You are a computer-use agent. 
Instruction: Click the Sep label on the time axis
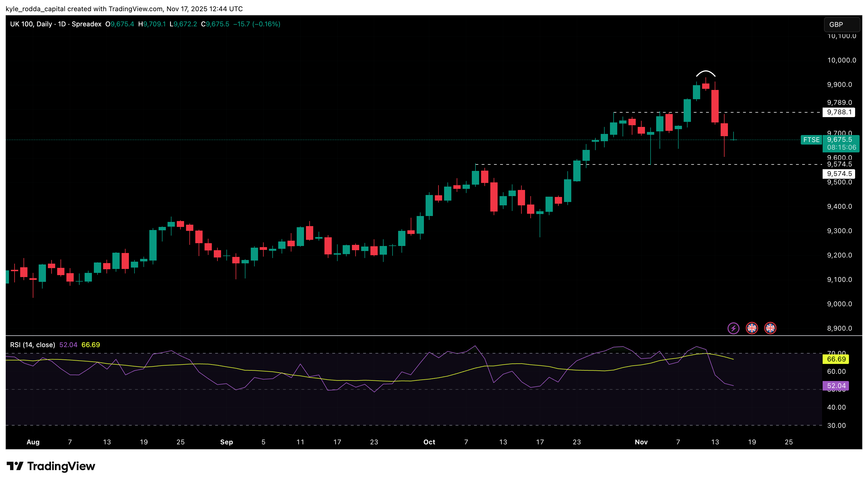tap(226, 442)
